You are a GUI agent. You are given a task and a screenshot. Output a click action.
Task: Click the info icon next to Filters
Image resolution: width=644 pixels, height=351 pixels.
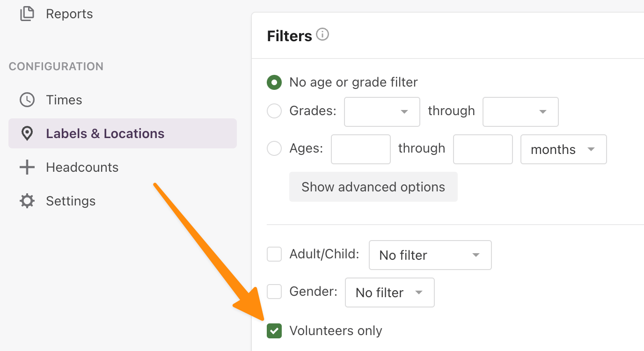click(x=322, y=35)
